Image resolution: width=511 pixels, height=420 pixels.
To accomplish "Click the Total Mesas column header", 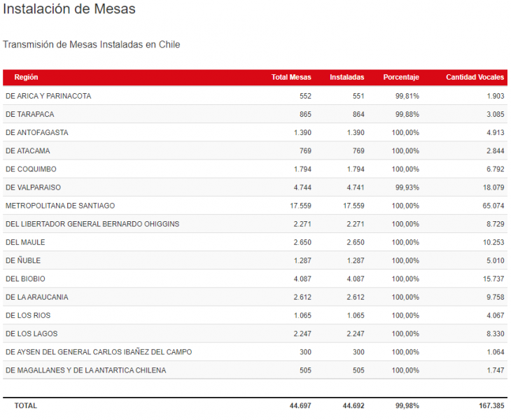I will tap(291, 77).
